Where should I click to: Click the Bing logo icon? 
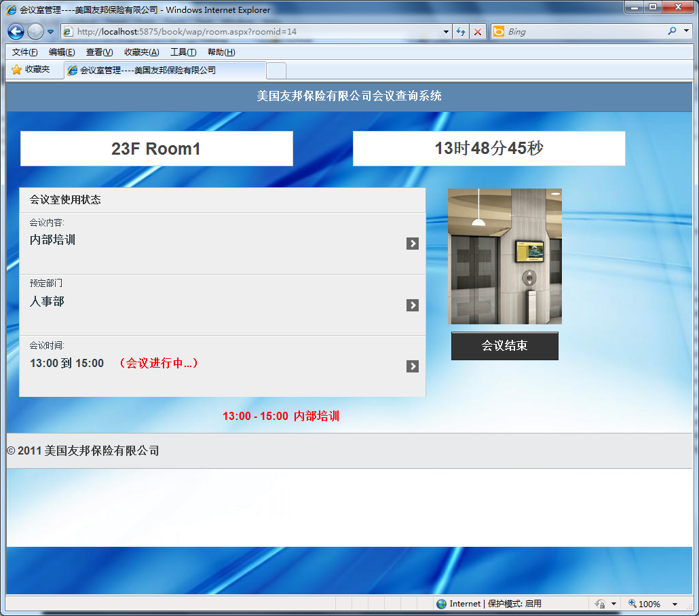click(499, 31)
